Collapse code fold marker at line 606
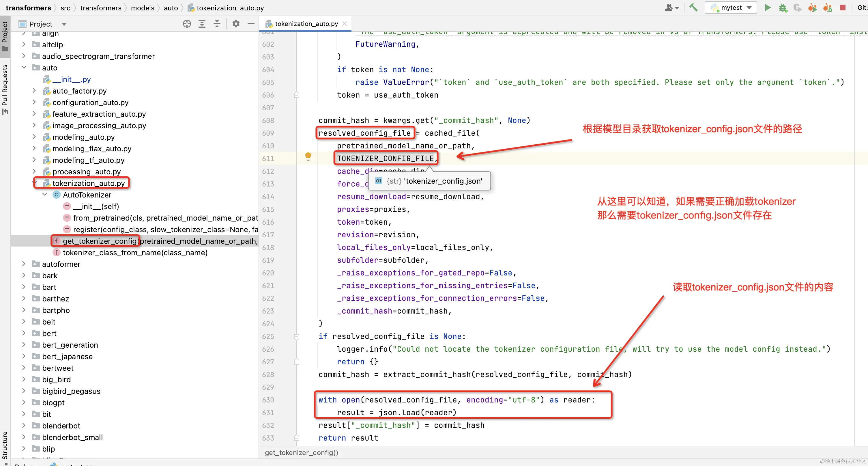This screenshot has width=868, height=466. point(297,95)
